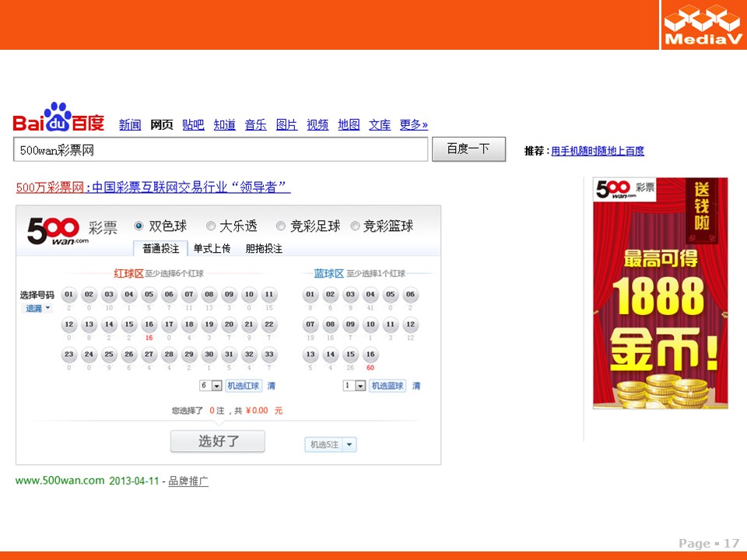Click the MediaV logo in header

[x=703, y=25]
